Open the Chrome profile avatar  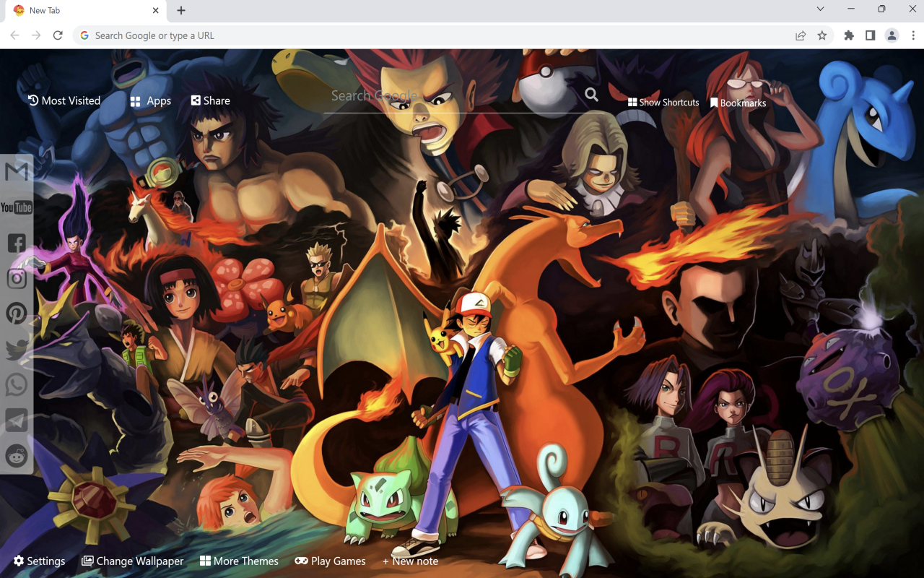[892, 35]
